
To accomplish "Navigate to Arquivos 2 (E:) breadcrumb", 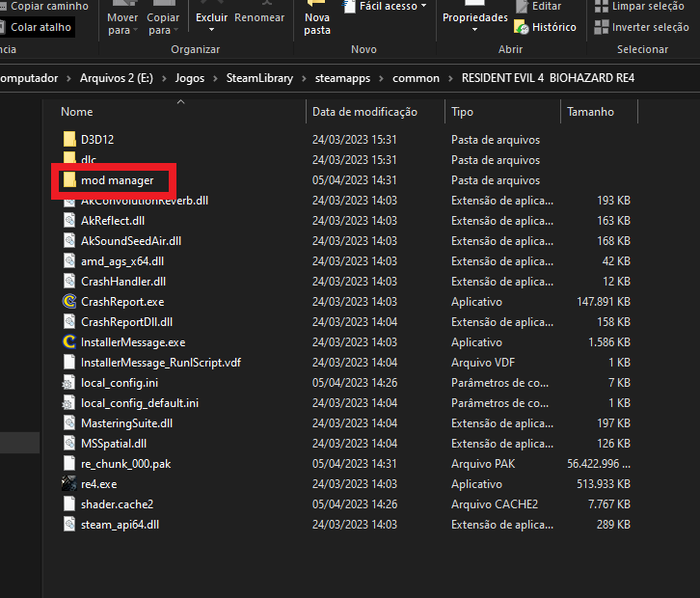I will [116, 78].
